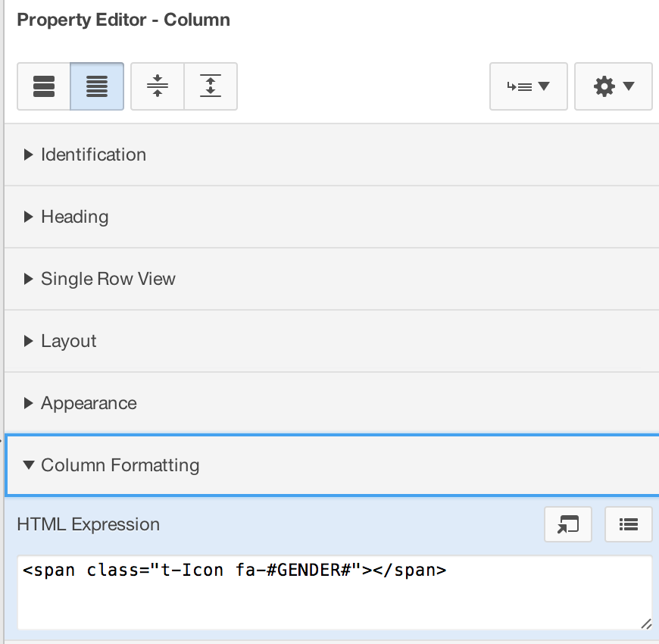This screenshot has height=644, width=659.
Task: Collapse all property groups via toolbar icon
Action: pyautogui.click(x=157, y=86)
